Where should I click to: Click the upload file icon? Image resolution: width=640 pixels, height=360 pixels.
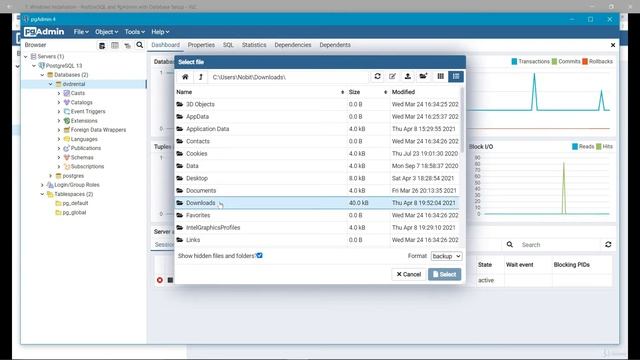tap(407, 76)
